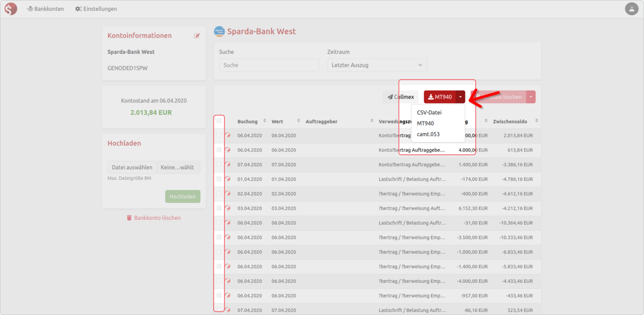Click the Sparda-Bank West logo icon

point(219,31)
